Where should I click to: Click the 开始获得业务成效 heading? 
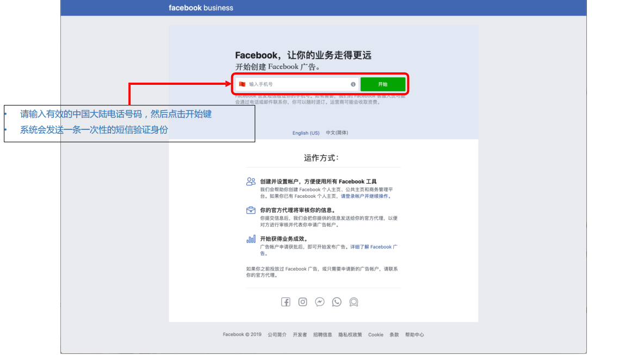[x=284, y=239]
